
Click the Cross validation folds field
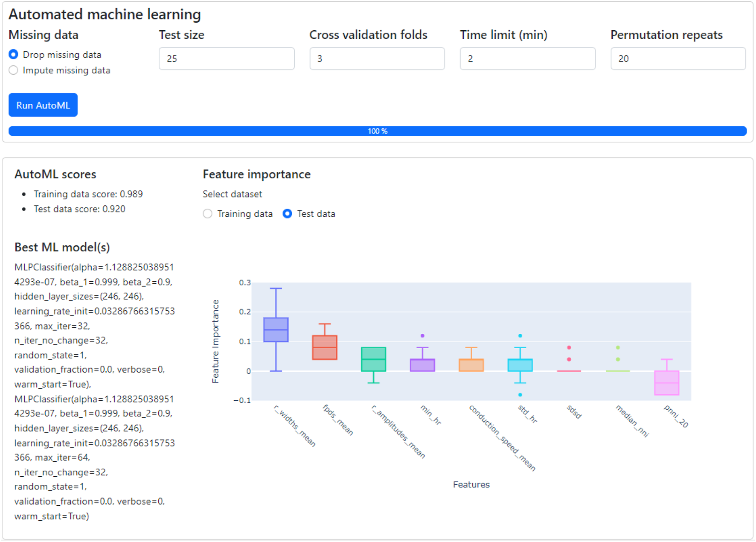click(377, 58)
